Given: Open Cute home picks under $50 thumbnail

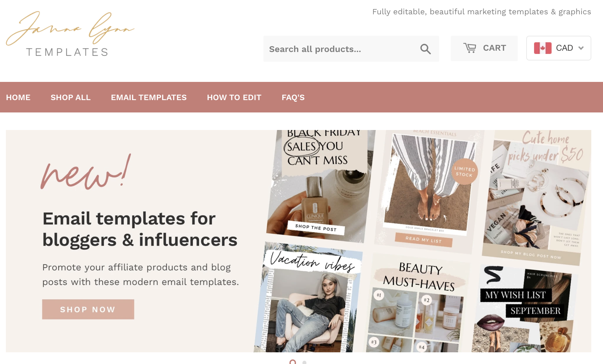Looking at the screenshot, I should [537, 198].
